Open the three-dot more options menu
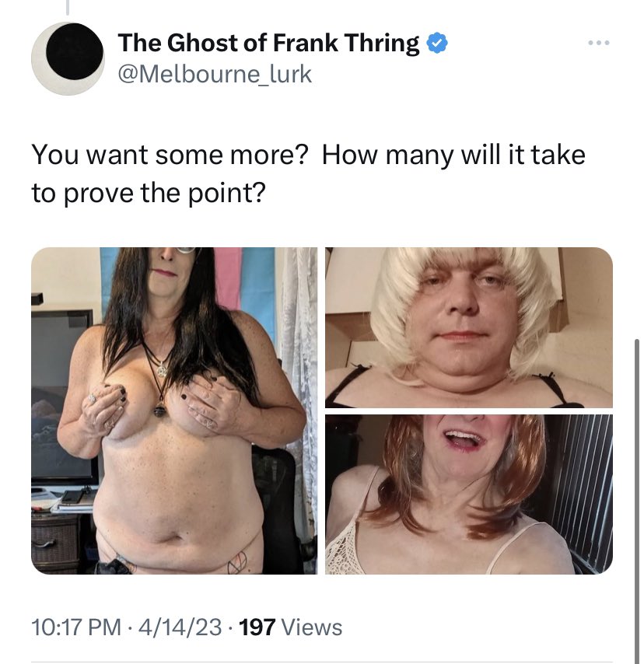This screenshot has height=664, width=644. click(x=599, y=43)
